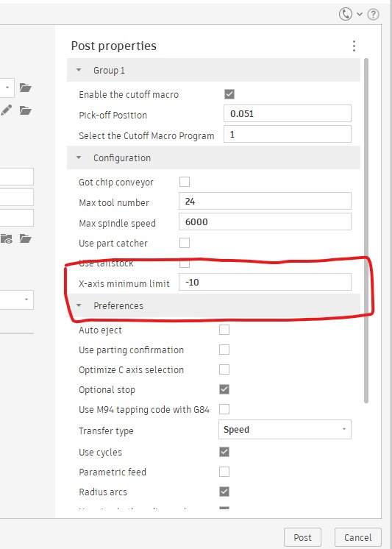
Task: Click the folder icon next to the pencil
Action: tap(26, 111)
